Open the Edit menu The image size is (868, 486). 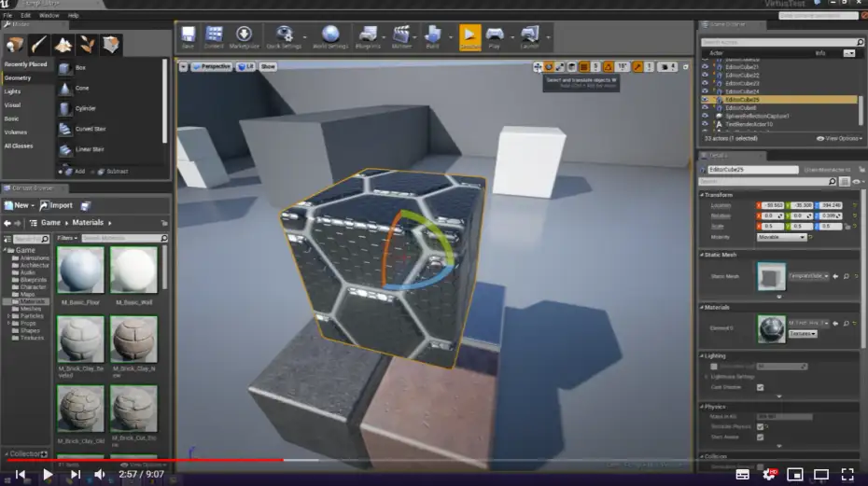click(25, 16)
